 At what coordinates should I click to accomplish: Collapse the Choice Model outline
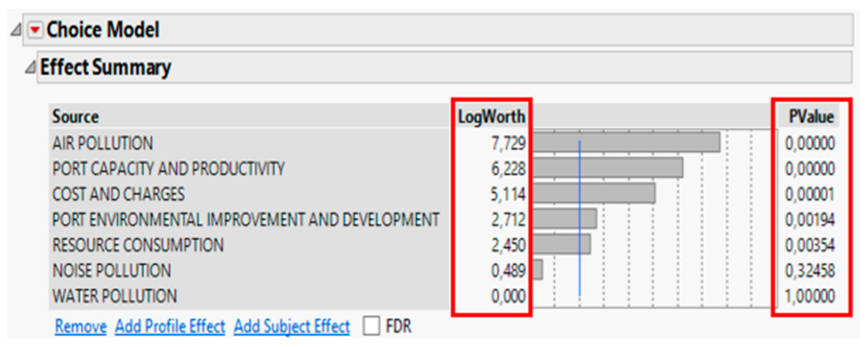(x=16, y=30)
